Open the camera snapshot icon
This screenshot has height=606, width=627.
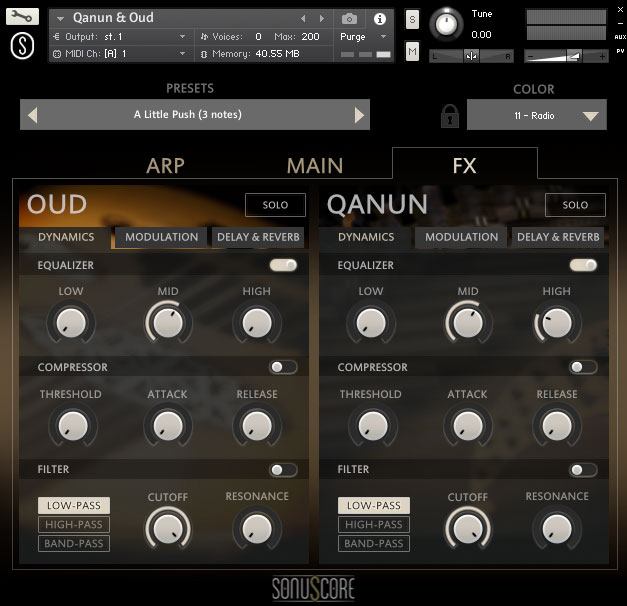(x=349, y=18)
